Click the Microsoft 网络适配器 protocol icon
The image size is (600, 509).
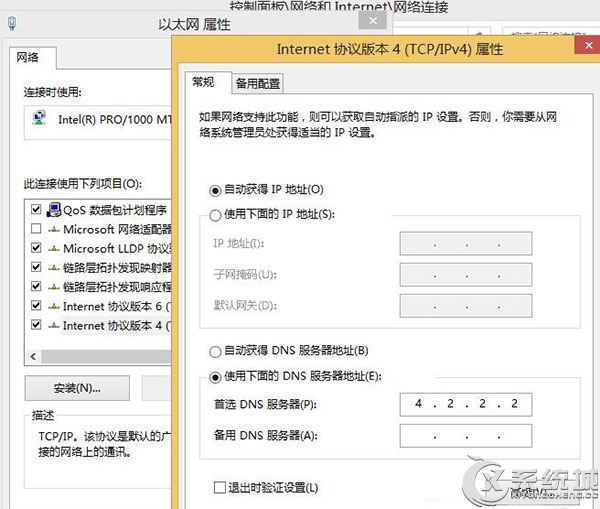point(54,230)
